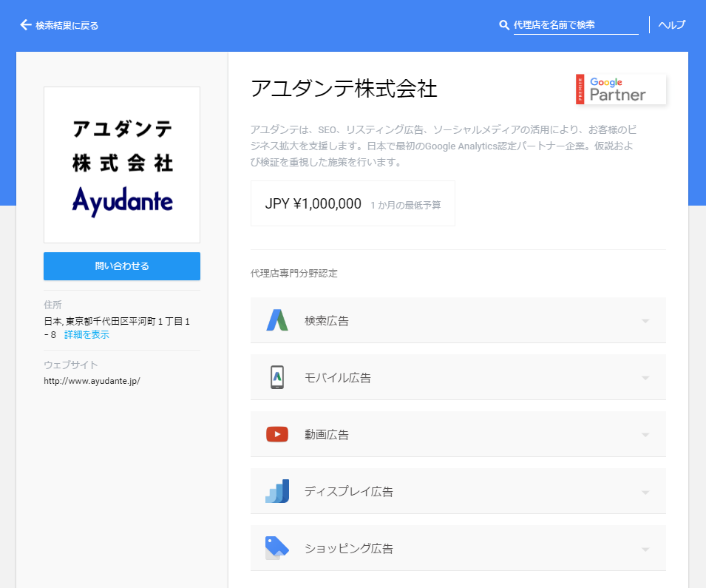
Task: Select the ディスプレイ広告 label text
Action: tap(349, 492)
